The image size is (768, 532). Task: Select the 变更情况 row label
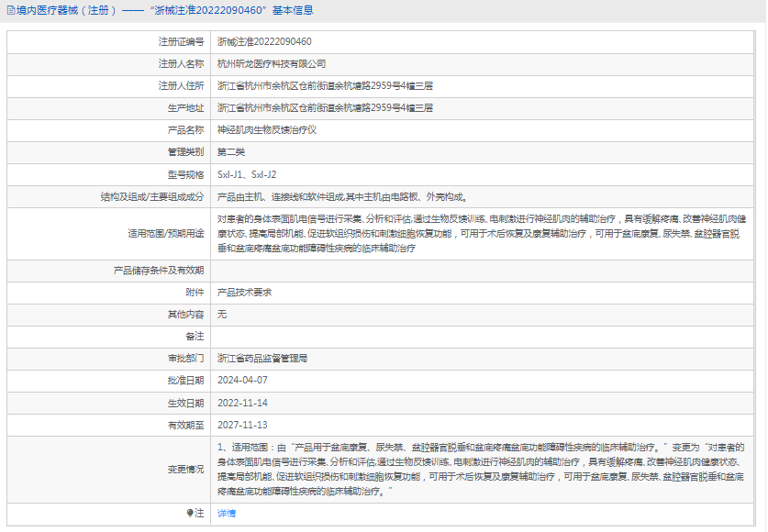tap(185, 470)
